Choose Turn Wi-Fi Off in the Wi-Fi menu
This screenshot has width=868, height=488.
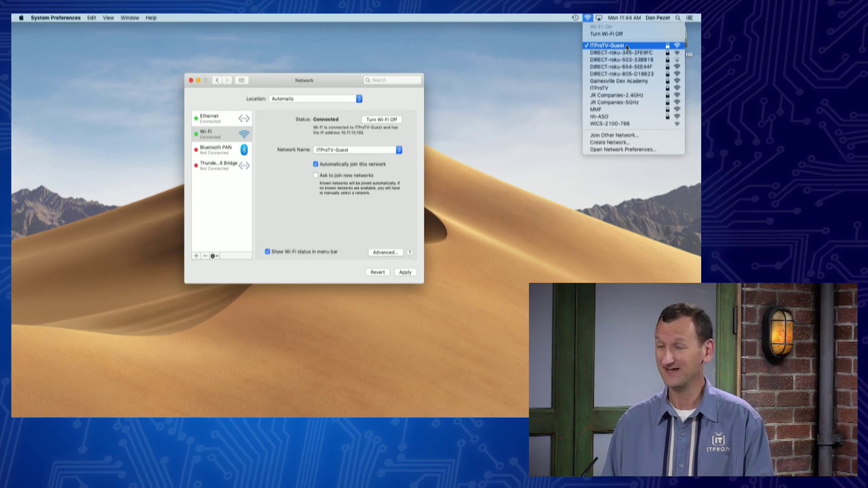tap(633, 34)
